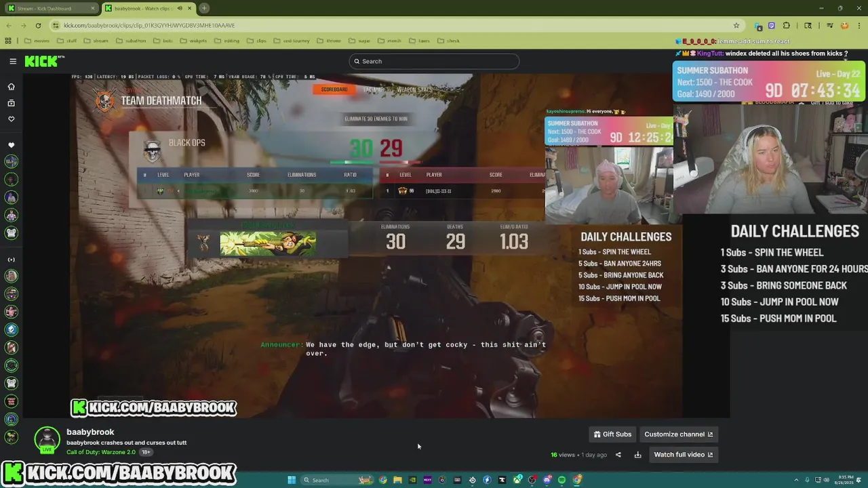Click baabybrook's live profile avatar

tap(47, 440)
